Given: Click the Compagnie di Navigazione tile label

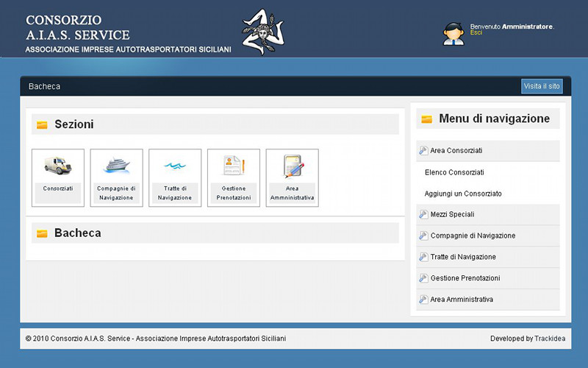Looking at the screenshot, I should tap(116, 193).
